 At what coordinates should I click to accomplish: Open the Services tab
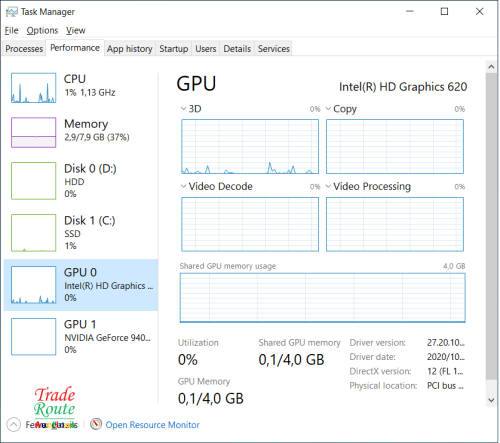tap(274, 49)
